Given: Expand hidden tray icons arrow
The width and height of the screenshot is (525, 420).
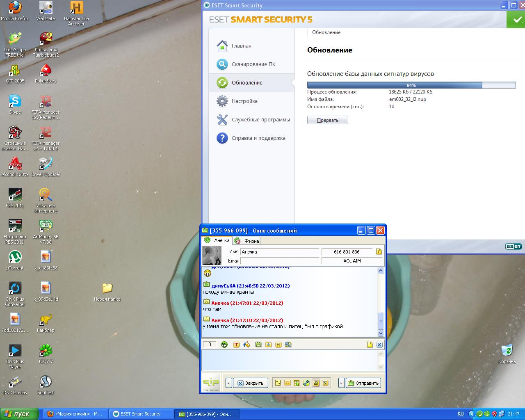Looking at the screenshot, I should coord(472,414).
